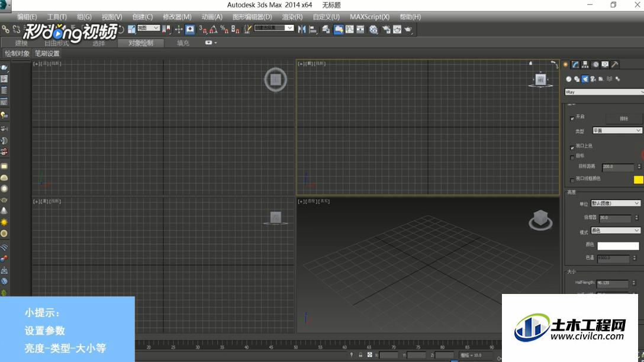The height and width of the screenshot is (362, 644).
Task: Click the 倍增器 30.0 input field
Action: (x=615, y=218)
